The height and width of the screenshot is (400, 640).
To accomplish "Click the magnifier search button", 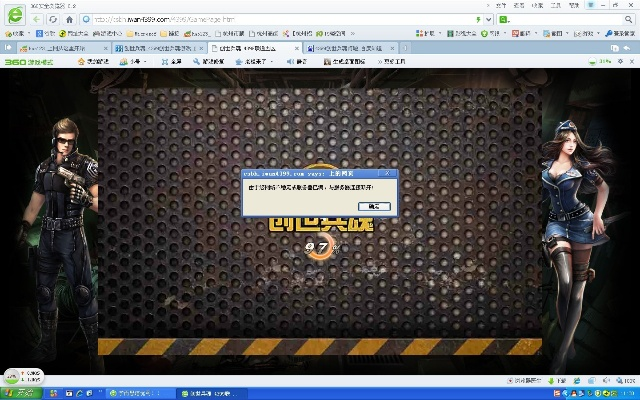I will pyautogui.click(x=628, y=19).
